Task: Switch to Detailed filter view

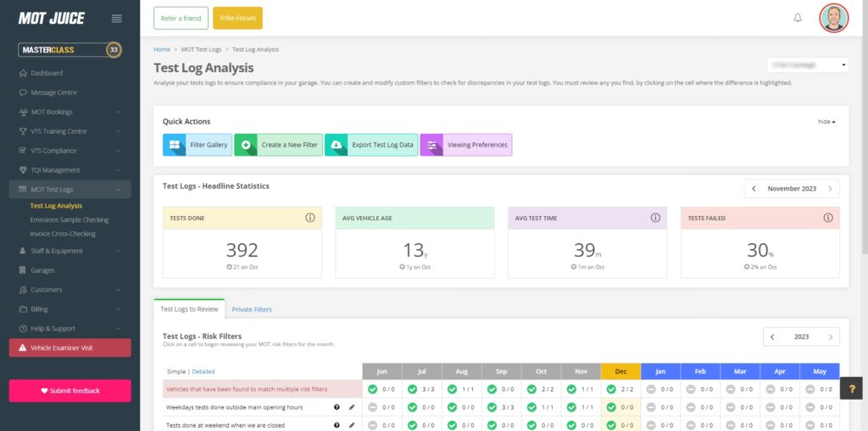Action: coord(203,372)
